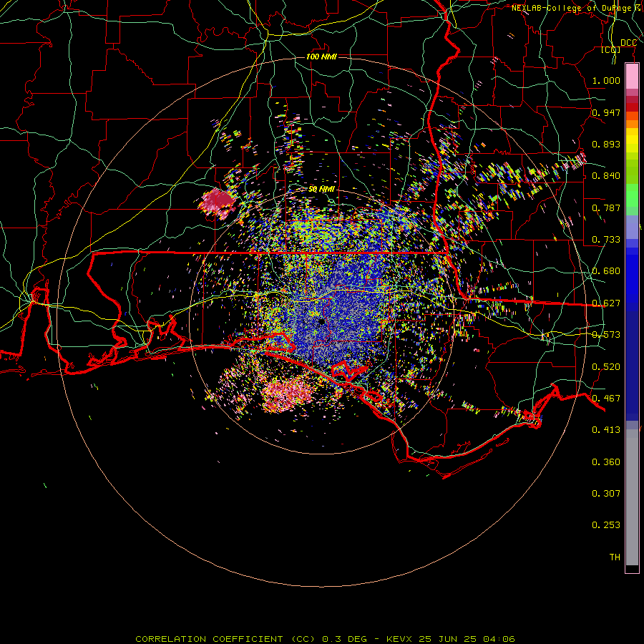Click the DCC label above the color bar
This screenshot has height=644, width=644.
tap(628, 43)
